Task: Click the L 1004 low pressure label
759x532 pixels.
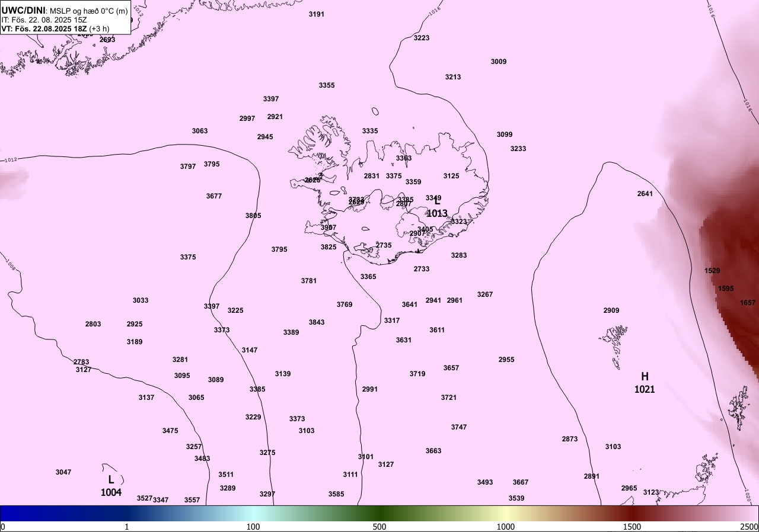Action: tap(111, 486)
